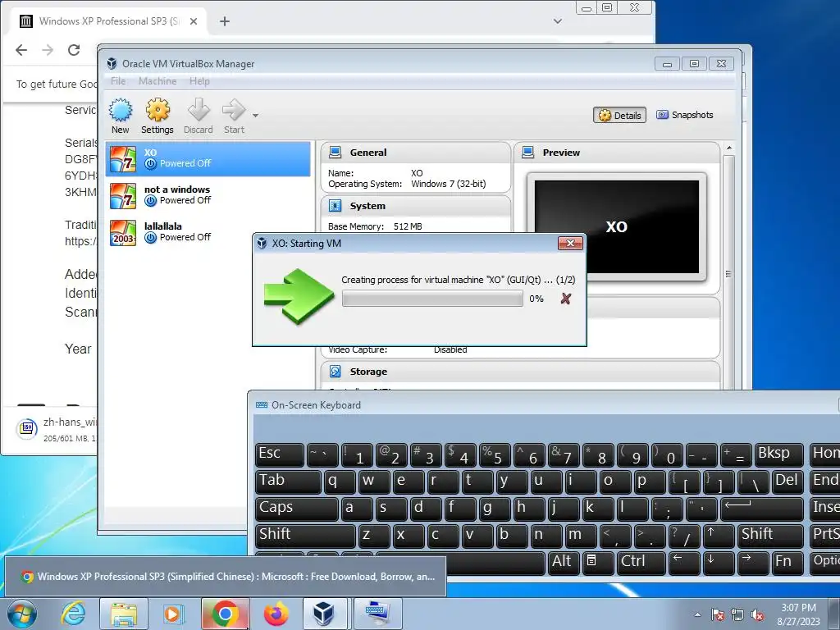840x630 pixels.
Task: Click the zh-hans ISO download item
Action: tap(56, 430)
